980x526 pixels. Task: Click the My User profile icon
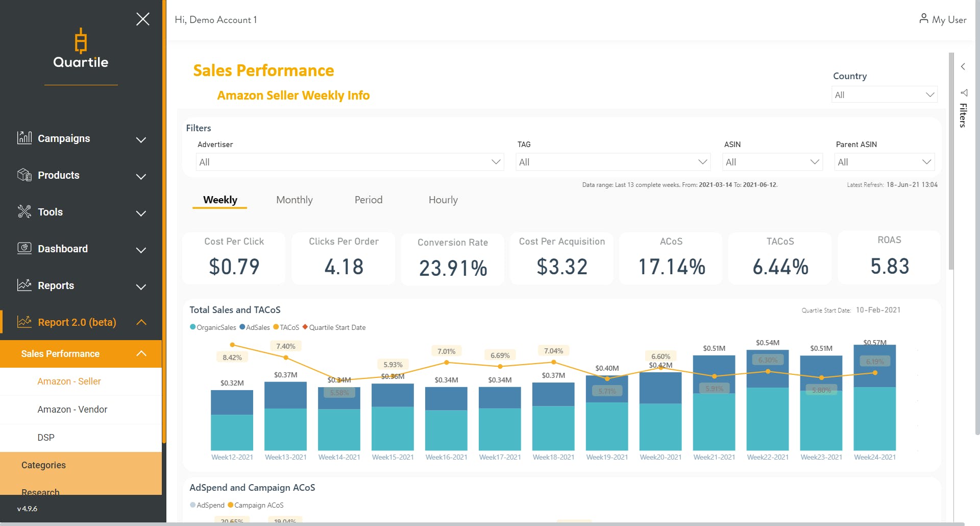[923, 19]
